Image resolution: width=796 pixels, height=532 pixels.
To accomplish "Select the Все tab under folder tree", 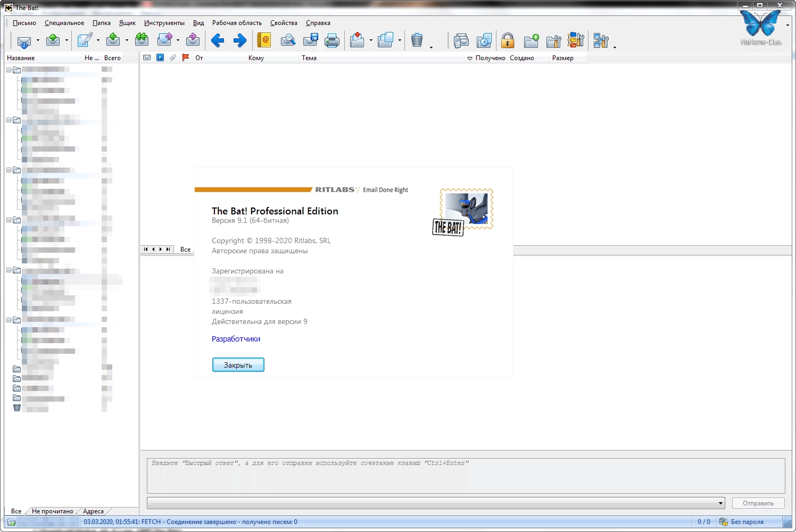I will pyautogui.click(x=16, y=511).
